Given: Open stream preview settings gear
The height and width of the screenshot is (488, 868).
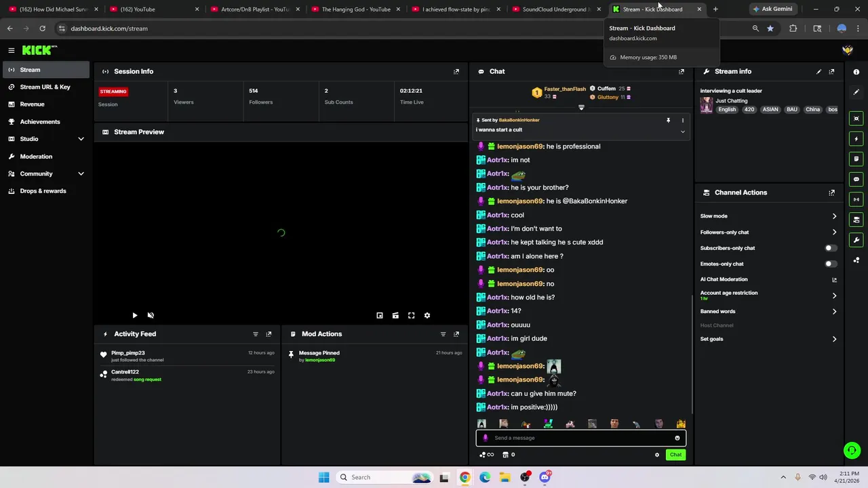Looking at the screenshot, I should click(427, 315).
